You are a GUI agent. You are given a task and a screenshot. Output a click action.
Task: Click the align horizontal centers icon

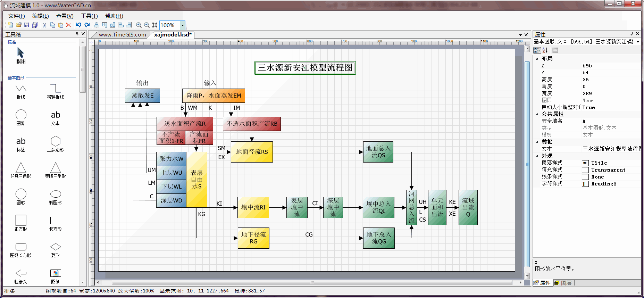pyautogui.click(x=97, y=25)
